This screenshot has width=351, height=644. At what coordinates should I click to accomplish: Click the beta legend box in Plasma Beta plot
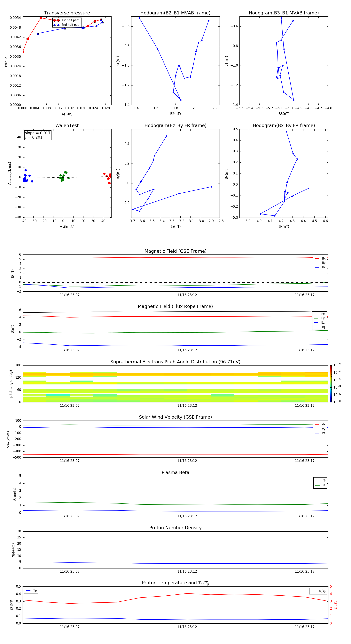(x=320, y=483)
